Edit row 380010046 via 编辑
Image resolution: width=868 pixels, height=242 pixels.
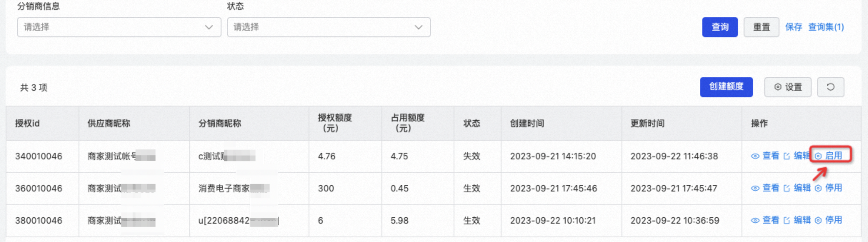pyautogui.click(x=796, y=220)
